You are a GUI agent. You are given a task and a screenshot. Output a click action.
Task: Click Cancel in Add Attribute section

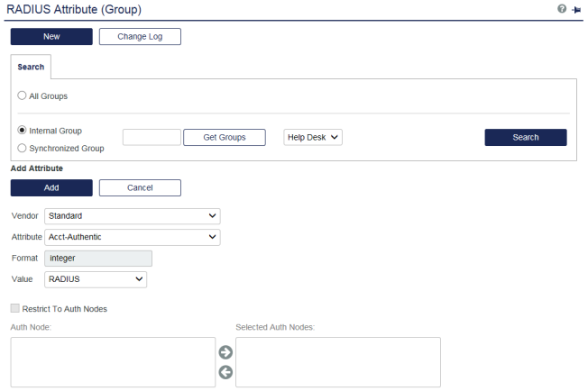click(140, 187)
